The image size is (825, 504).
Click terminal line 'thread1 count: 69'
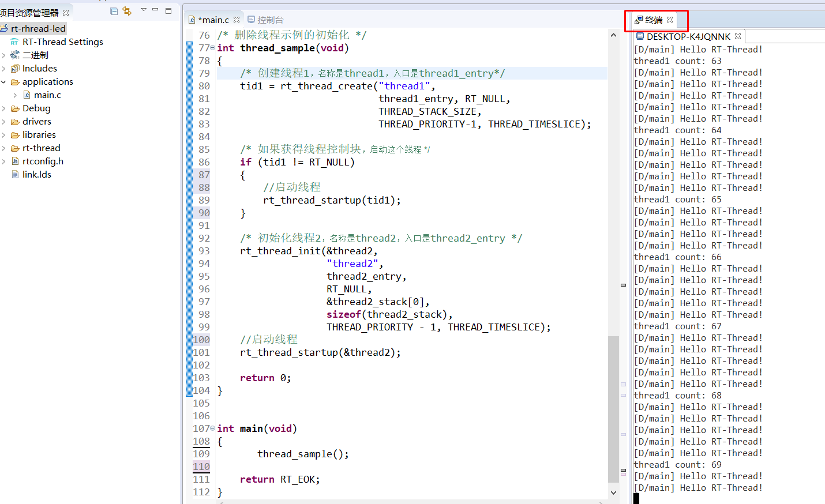point(677,465)
